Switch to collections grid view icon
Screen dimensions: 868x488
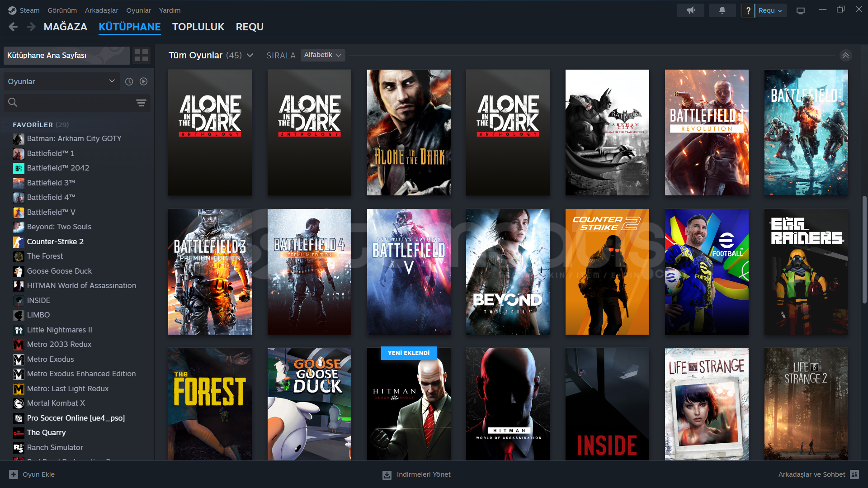142,55
